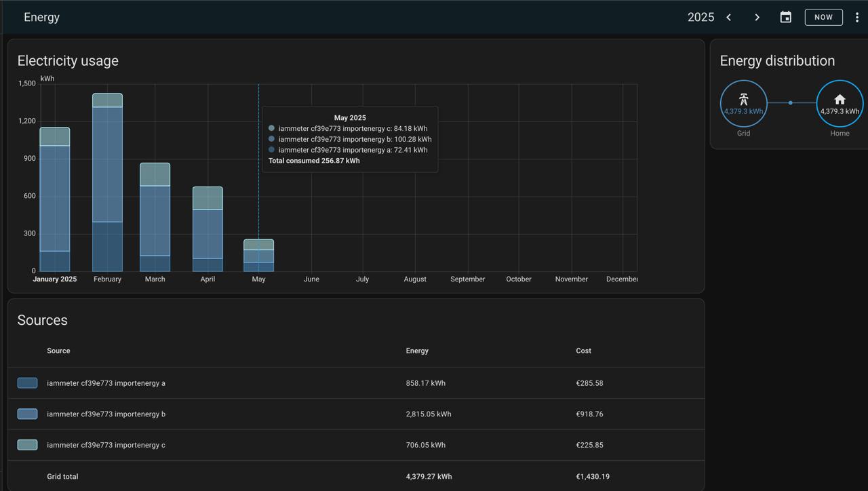Open the calendar date picker
Screen dimensions: 868x491
(x=785, y=18)
